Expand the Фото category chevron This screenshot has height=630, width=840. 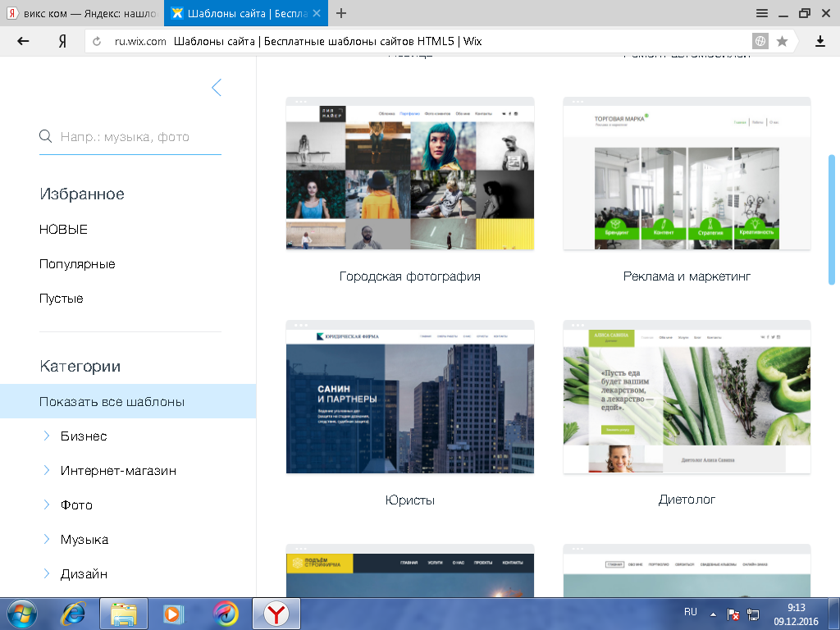point(47,504)
